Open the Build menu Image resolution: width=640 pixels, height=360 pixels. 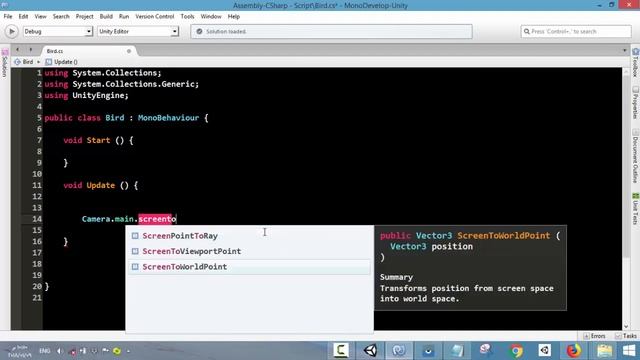click(x=106, y=16)
